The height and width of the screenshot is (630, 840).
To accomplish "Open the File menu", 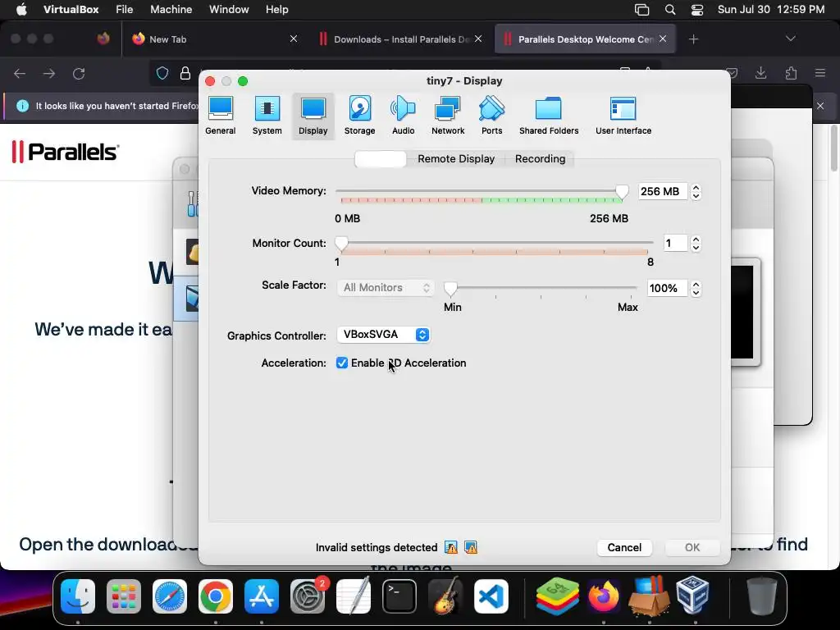I will tap(125, 10).
